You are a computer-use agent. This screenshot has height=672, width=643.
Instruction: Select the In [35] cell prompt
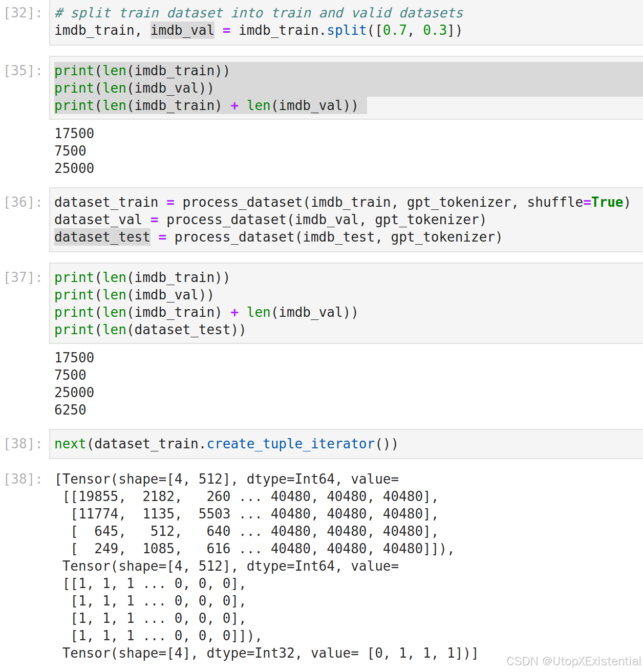23,71
